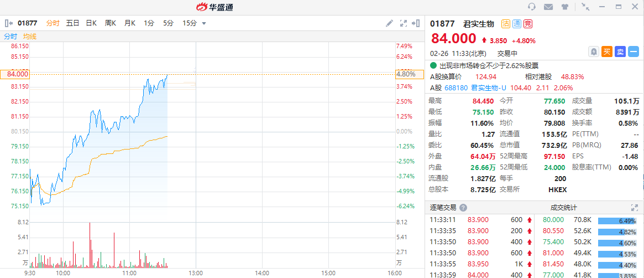Click the blue 卖 sell button
The height and width of the screenshot is (278, 644).
[x=620, y=52]
